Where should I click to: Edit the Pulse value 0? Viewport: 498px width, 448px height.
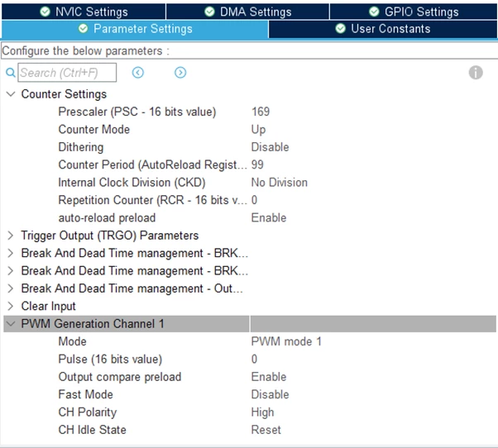tap(254, 360)
